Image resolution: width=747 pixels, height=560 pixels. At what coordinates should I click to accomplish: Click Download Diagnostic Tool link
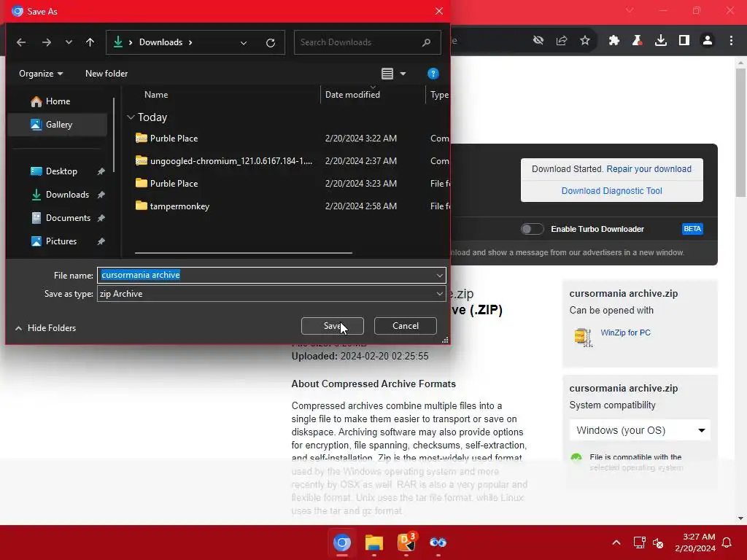pyautogui.click(x=612, y=191)
